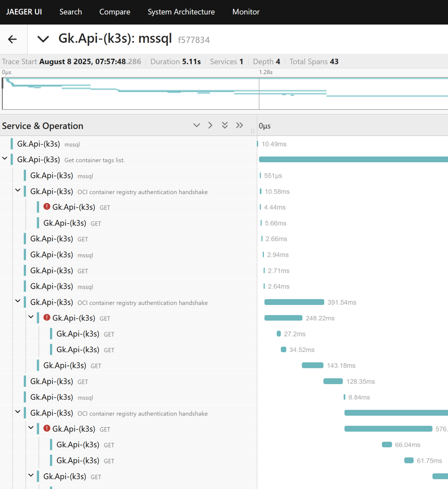The width and height of the screenshot is (448, 489).
Task: Open the Monitor tab
Action: [x=246, y=12]
